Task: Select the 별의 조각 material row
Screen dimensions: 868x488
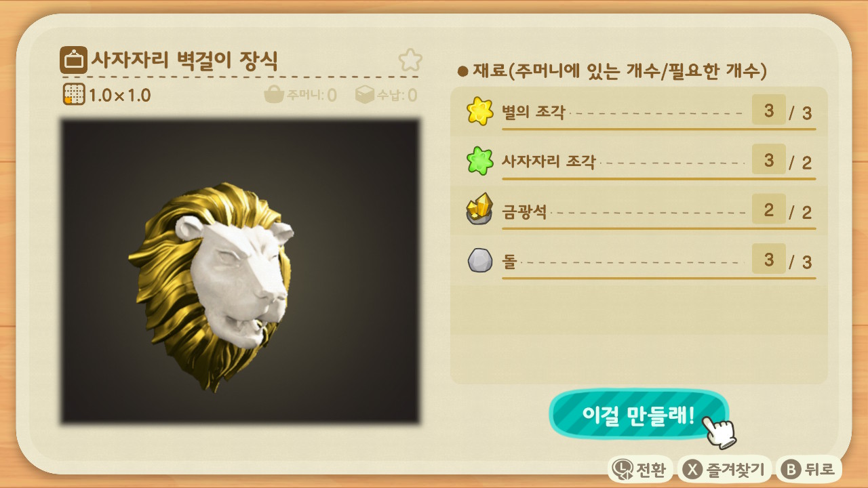Action: (639, 112)
